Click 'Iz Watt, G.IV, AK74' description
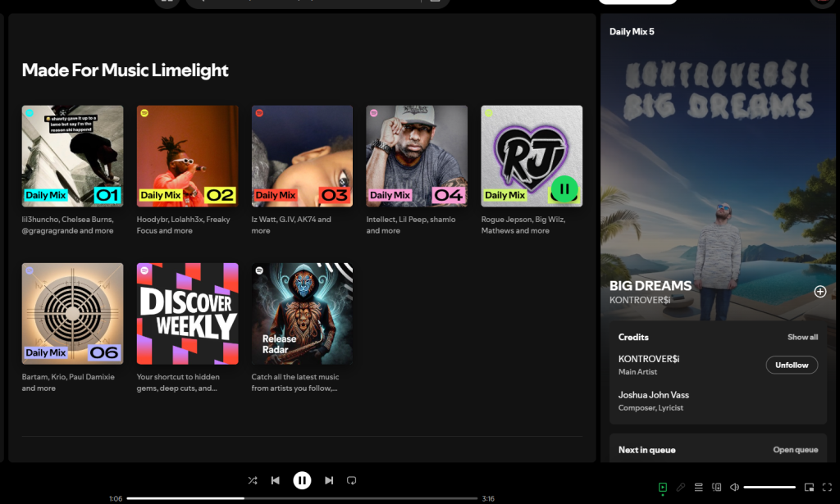Image resolution: width=840 pixels, height=504 pixels. pyautogui.click(x=291, y=225)
